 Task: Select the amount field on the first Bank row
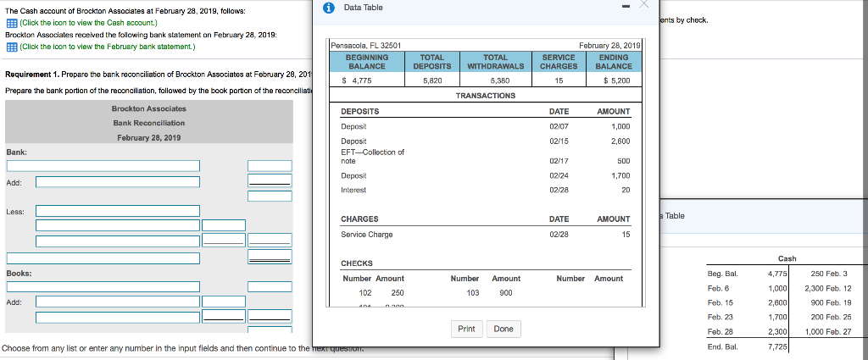[x=270, y=166]
